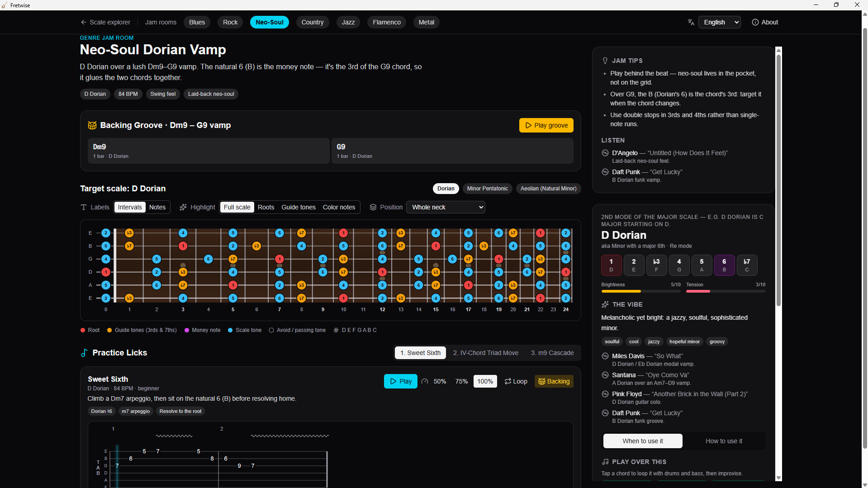Select the G9 chord card

(x=452, y=151)
